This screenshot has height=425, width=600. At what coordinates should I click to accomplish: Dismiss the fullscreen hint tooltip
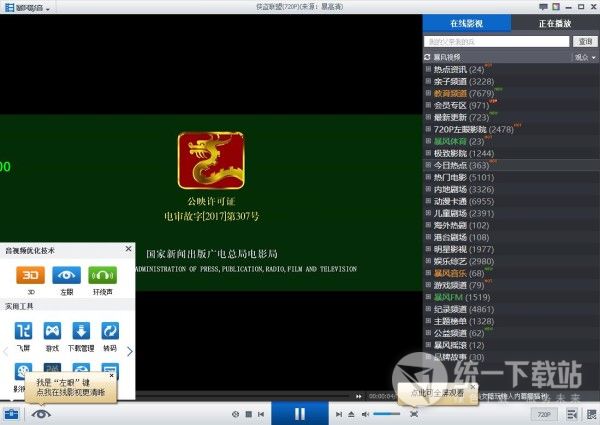point(473,387)
